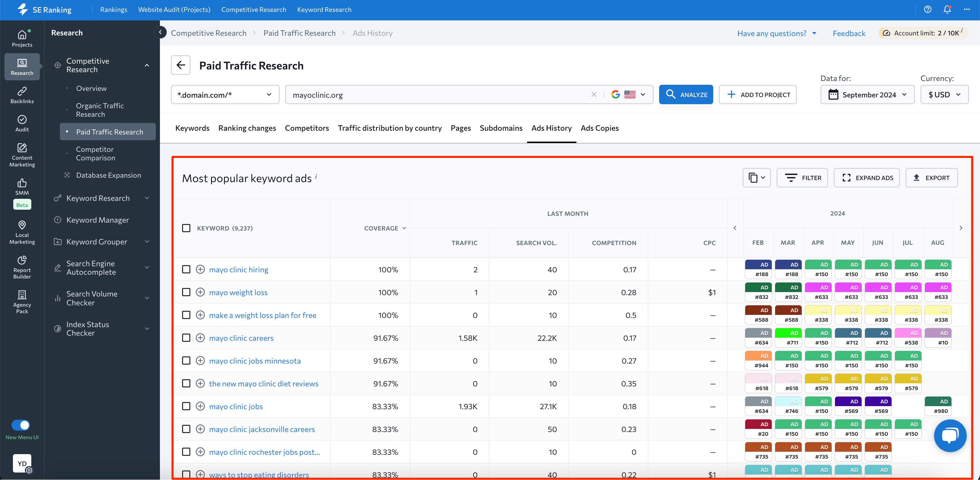Viewport: 980px width, 480px height.
Task: Show next months in ads timeline
Action: tap(961, 228)
